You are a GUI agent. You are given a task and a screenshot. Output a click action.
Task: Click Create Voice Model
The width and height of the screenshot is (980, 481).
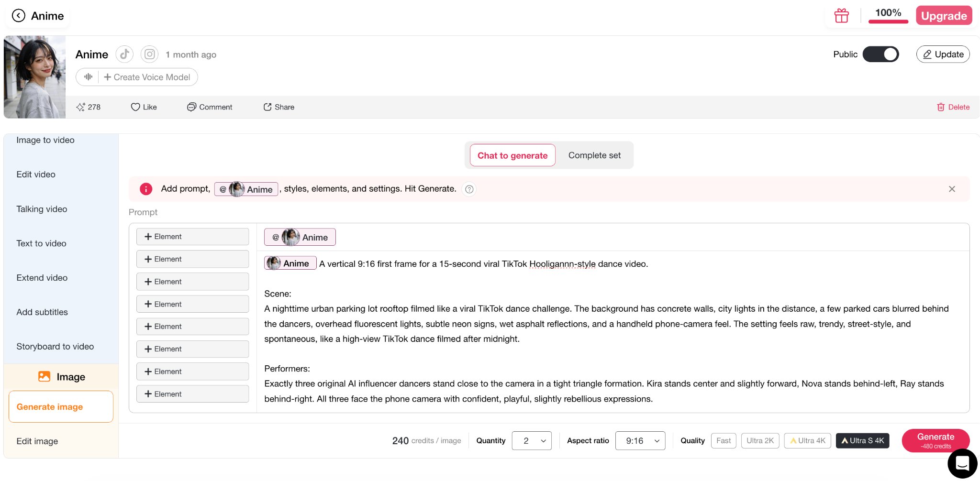[147, 77]
